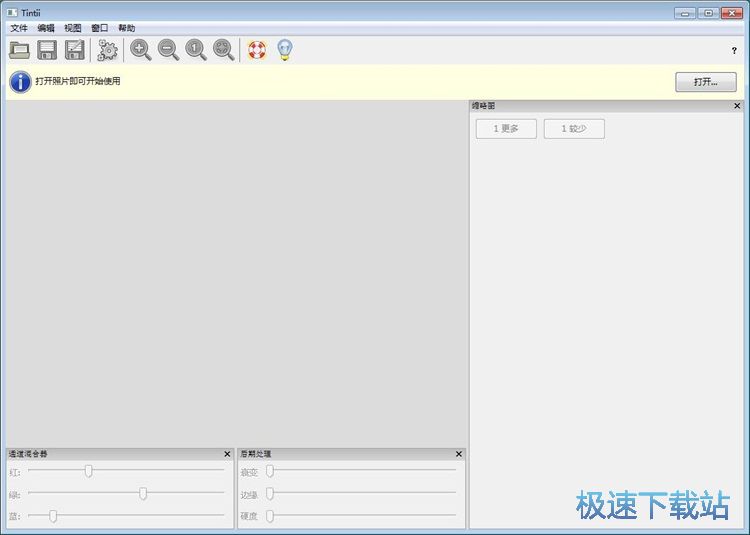Click the Zoom Out magnifier icon

pyautogui.click(x=168, y=50)
